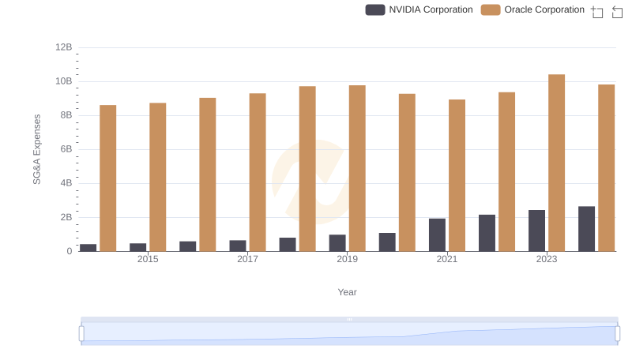Click the SG&A Expenses axis title

point(36,149)
